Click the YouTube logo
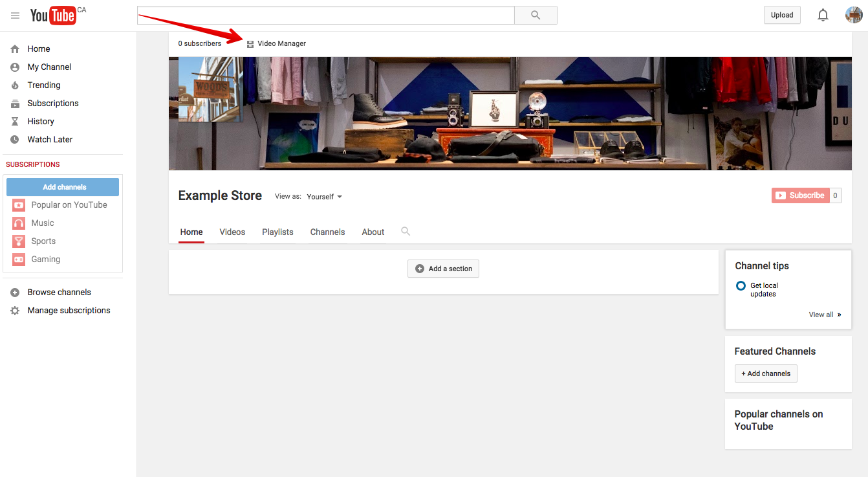Image resolution: width=868 pixels, height=477 pixels. coord(53,16)
